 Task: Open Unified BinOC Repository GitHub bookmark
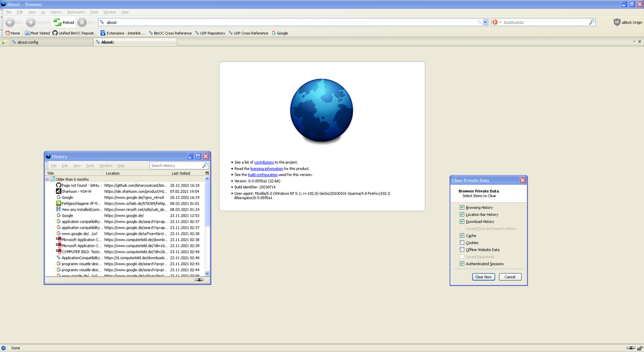74,33
